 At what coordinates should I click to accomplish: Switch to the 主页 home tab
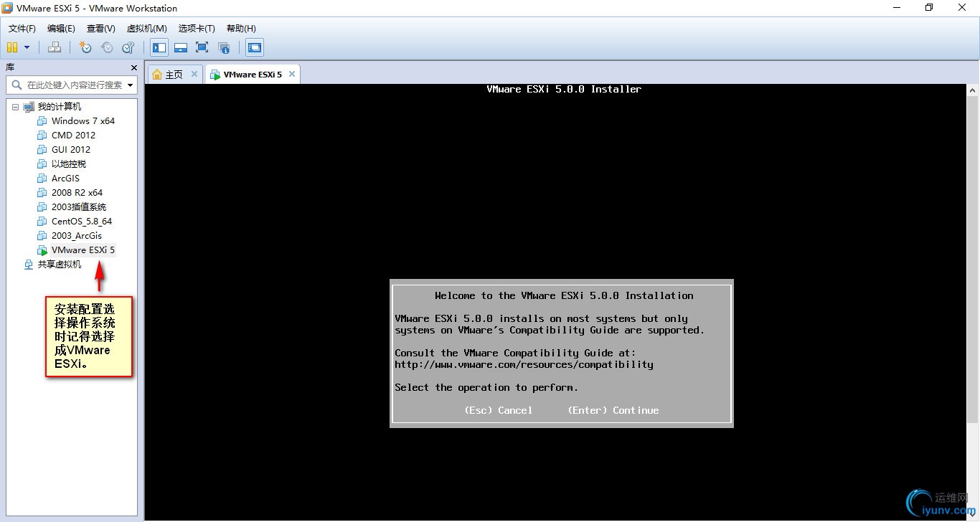tap(174, 75)
